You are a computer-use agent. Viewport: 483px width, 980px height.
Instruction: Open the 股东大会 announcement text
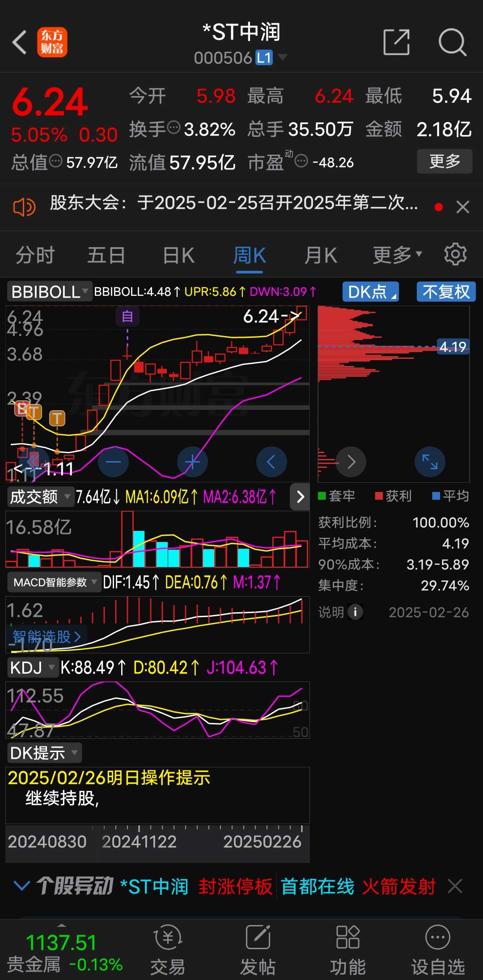pyautogui.click(x=234, y=203)
